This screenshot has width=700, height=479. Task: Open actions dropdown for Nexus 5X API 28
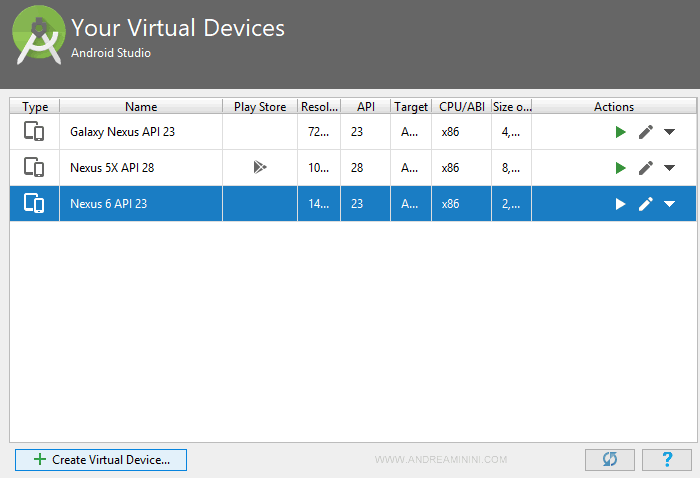coord(669,168)
